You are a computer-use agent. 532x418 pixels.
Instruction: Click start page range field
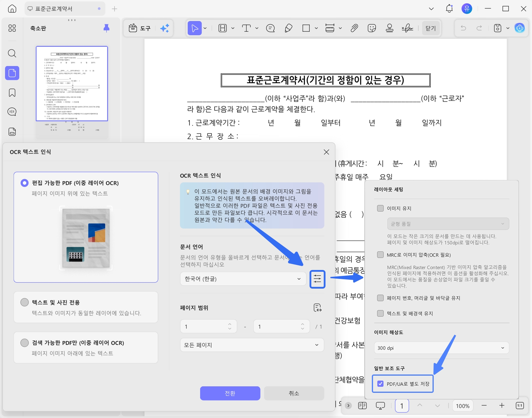tap(208, 326)
